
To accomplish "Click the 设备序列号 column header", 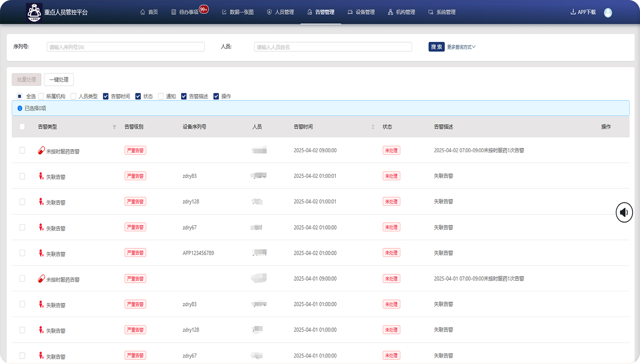I will (194, 127).
